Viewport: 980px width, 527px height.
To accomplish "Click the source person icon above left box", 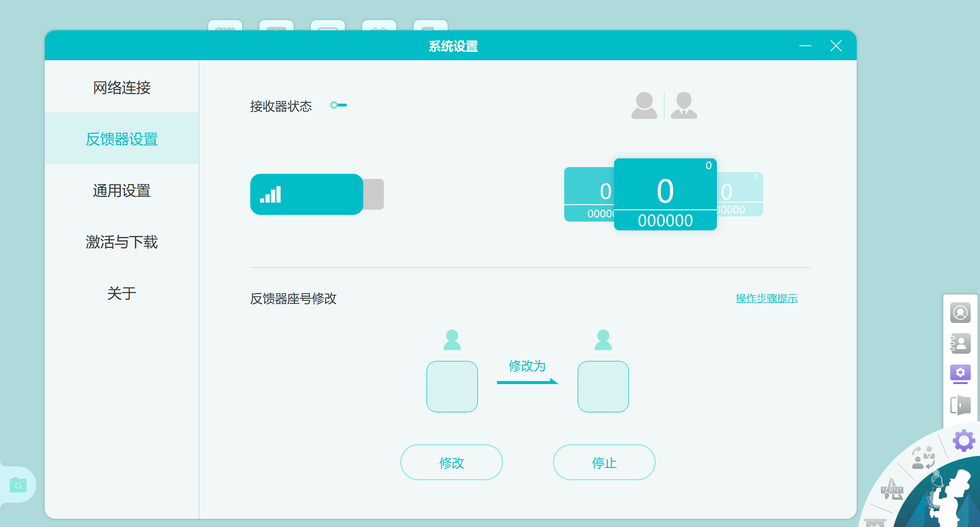I will [452, 340].
